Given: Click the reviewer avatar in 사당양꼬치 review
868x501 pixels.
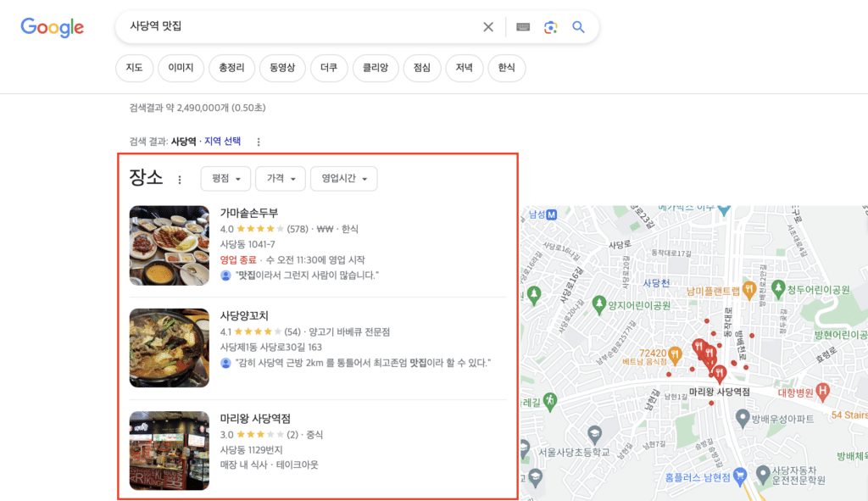Looking at the screenshot, I should click(x=225, y=363).
